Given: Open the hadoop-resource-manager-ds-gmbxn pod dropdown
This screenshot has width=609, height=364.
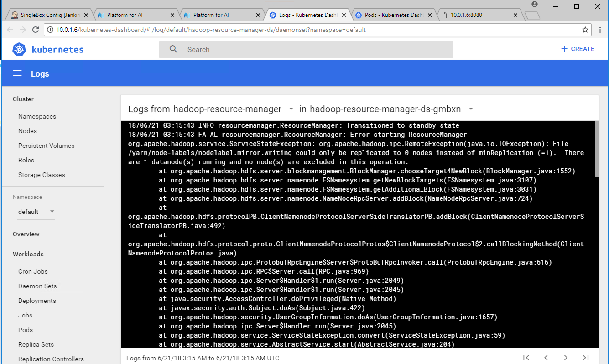Looking at the screenshot, I should point(471,109).
